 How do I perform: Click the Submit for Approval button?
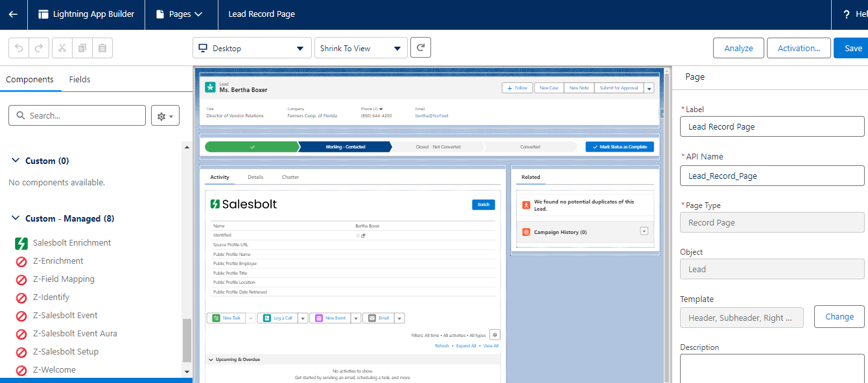[x=618, y=88]
